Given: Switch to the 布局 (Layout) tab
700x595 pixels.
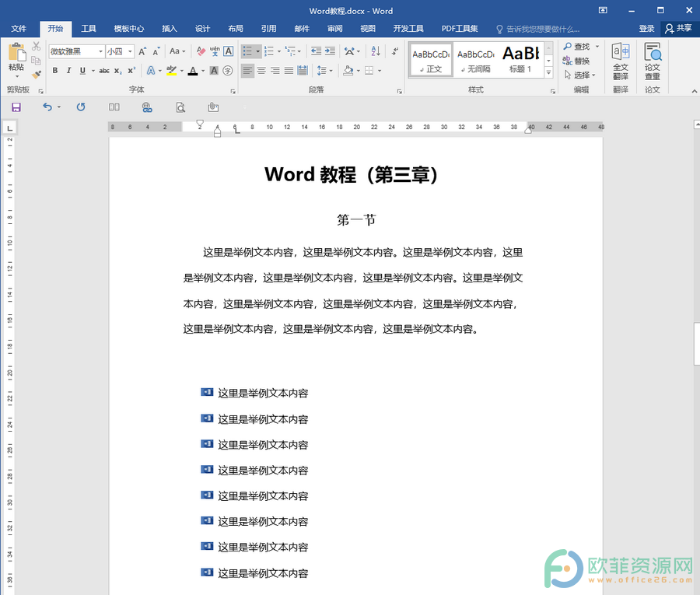Looking at the screenshot, I should coord(236,29).
